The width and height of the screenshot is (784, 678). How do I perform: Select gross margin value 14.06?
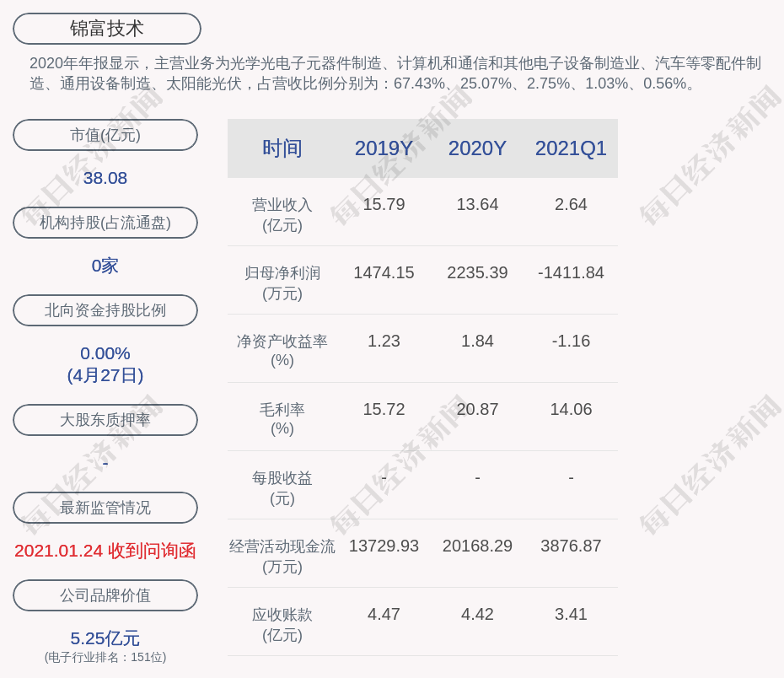point(571,409)
